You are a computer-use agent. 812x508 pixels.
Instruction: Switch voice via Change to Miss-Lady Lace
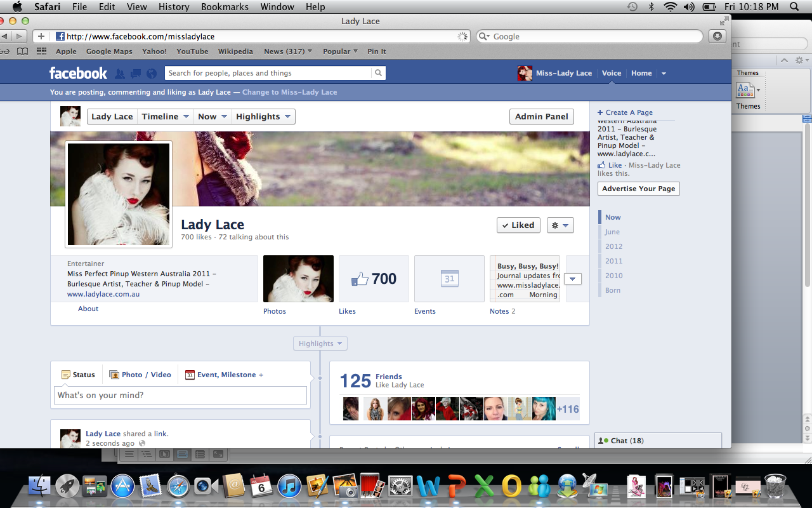click(x=289, y=92)
